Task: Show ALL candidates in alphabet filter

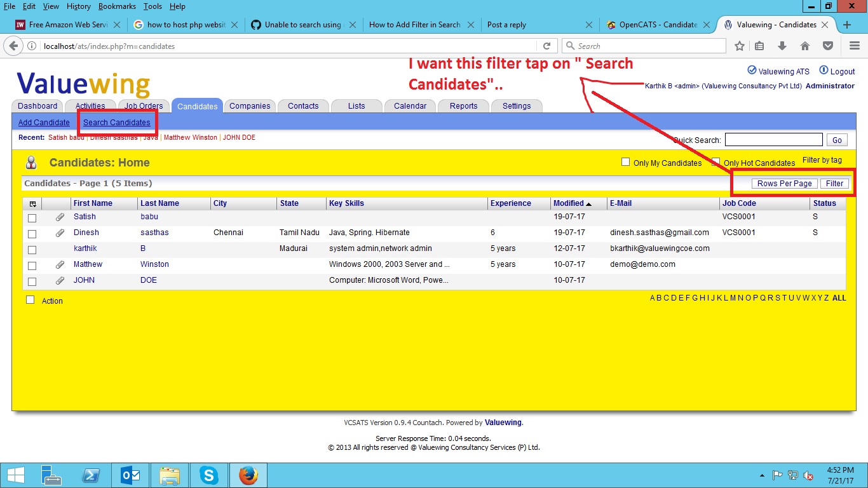Action: coord(839,298)
